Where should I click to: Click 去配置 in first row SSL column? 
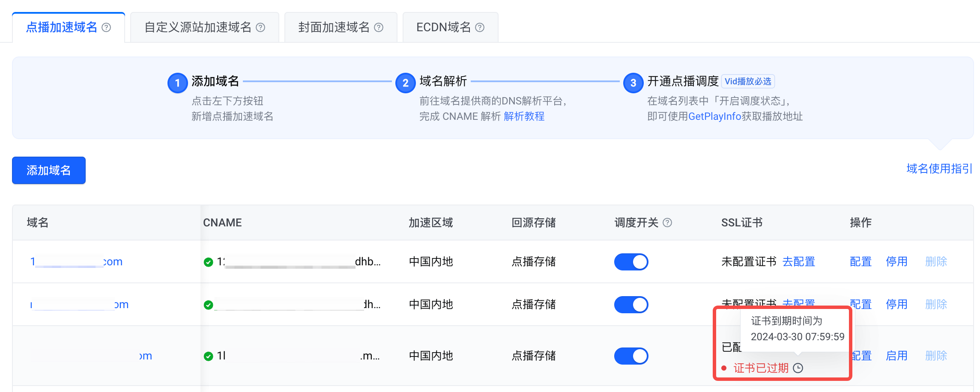(x=799, y=261)
